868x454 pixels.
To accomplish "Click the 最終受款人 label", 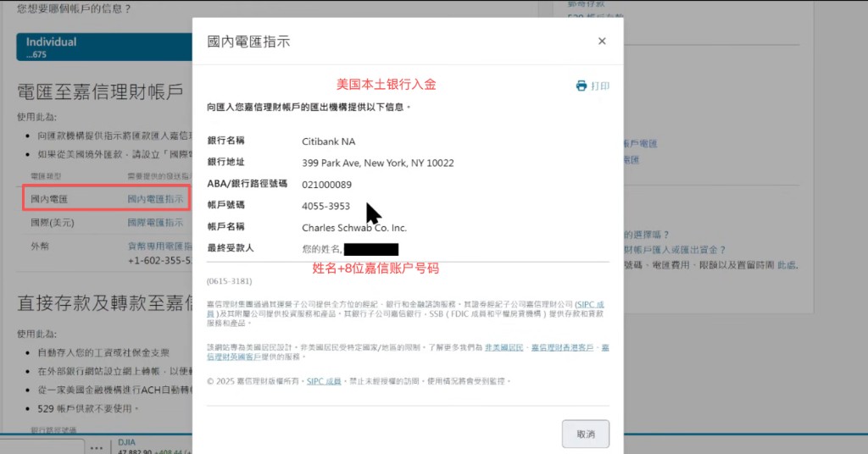I will pyautogui.click(x=231, y=247).
